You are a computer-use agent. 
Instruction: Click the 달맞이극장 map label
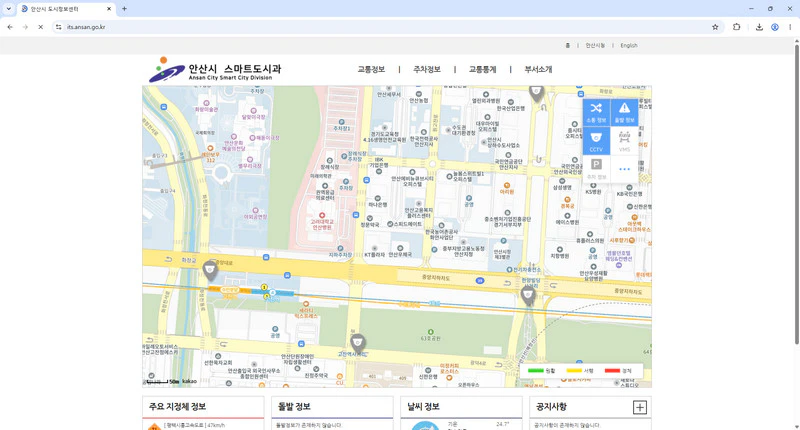tap(254, 117)
